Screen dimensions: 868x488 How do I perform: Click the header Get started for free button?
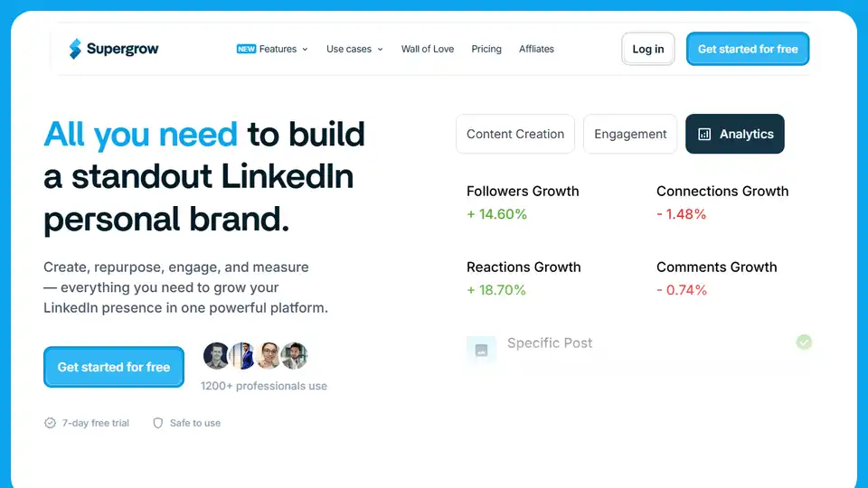(748, 49)
